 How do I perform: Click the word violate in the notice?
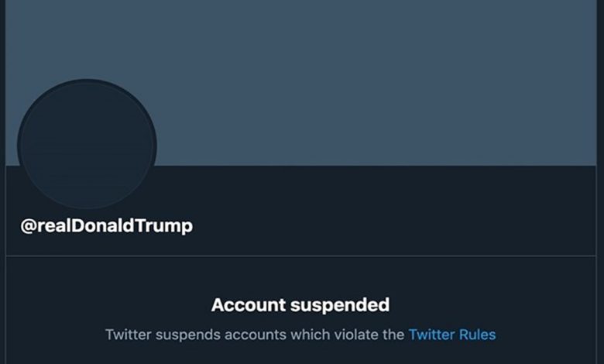tap(356, 335)
